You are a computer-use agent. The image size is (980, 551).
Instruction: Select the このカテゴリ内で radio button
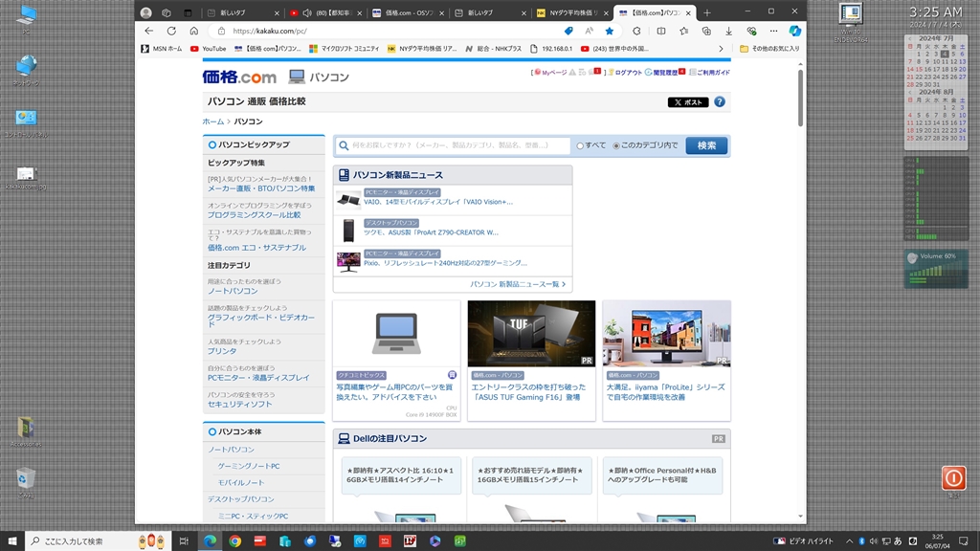coord(616,145)
